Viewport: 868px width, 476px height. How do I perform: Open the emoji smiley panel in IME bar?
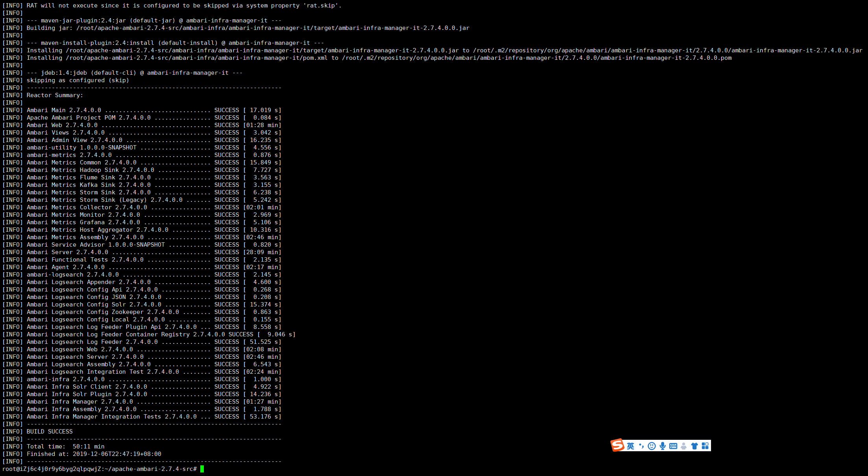(652, 446)
